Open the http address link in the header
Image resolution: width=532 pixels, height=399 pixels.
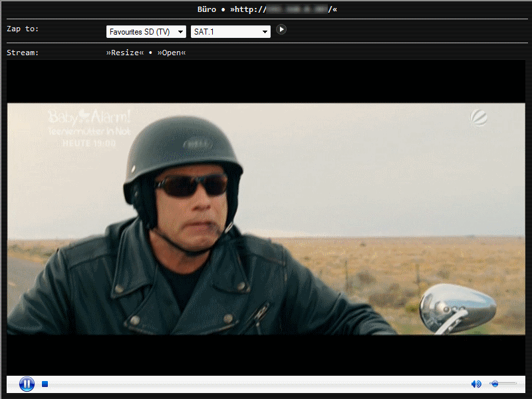click(284, 9)
